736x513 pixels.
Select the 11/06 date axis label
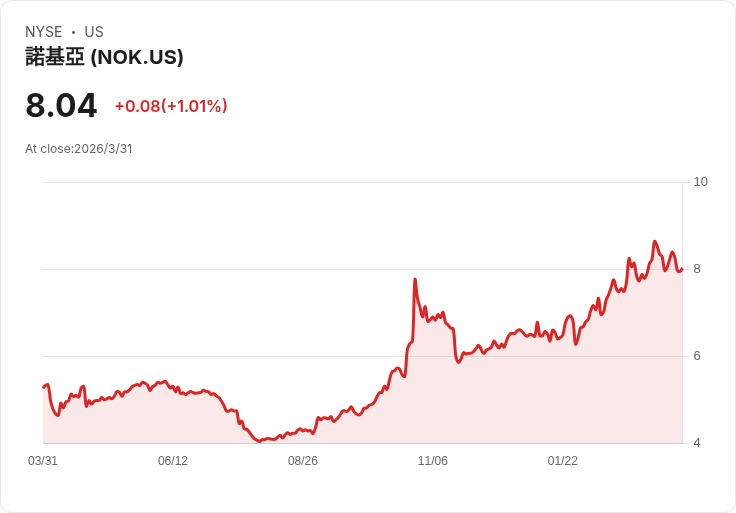433,461
